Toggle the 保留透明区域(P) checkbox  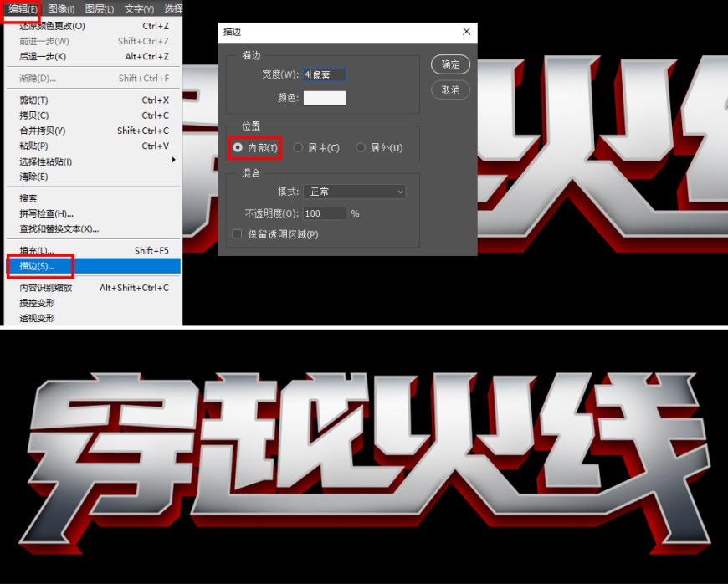pos(238,234)
